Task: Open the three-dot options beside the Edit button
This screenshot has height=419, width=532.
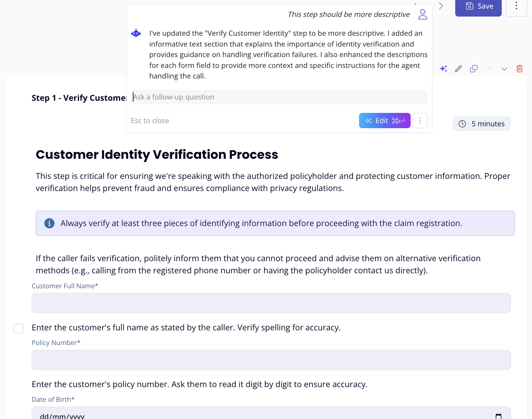Action: 420,121
